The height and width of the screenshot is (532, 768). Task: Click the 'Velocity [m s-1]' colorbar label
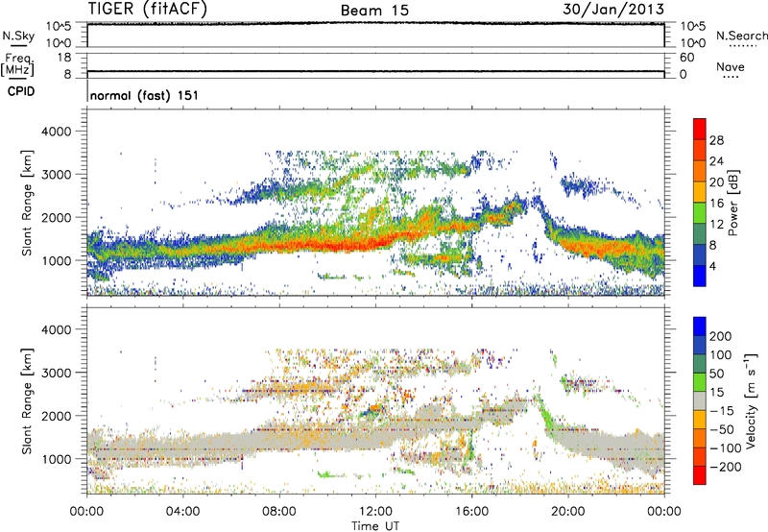click(x=751, y=400)
